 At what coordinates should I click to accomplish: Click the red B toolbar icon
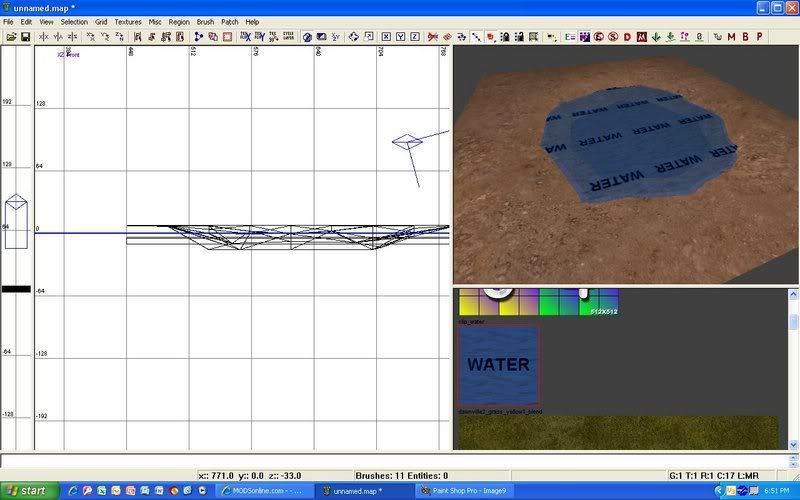[x=746, y=37]
